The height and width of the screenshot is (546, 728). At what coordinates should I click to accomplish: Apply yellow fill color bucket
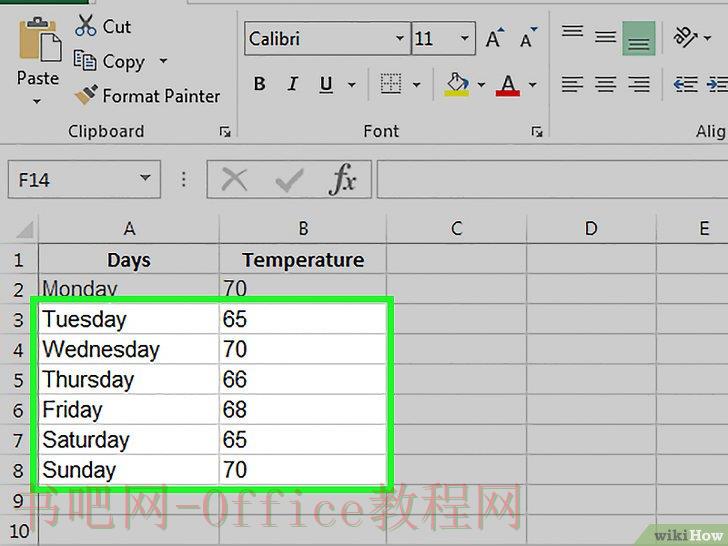[457, 84]
